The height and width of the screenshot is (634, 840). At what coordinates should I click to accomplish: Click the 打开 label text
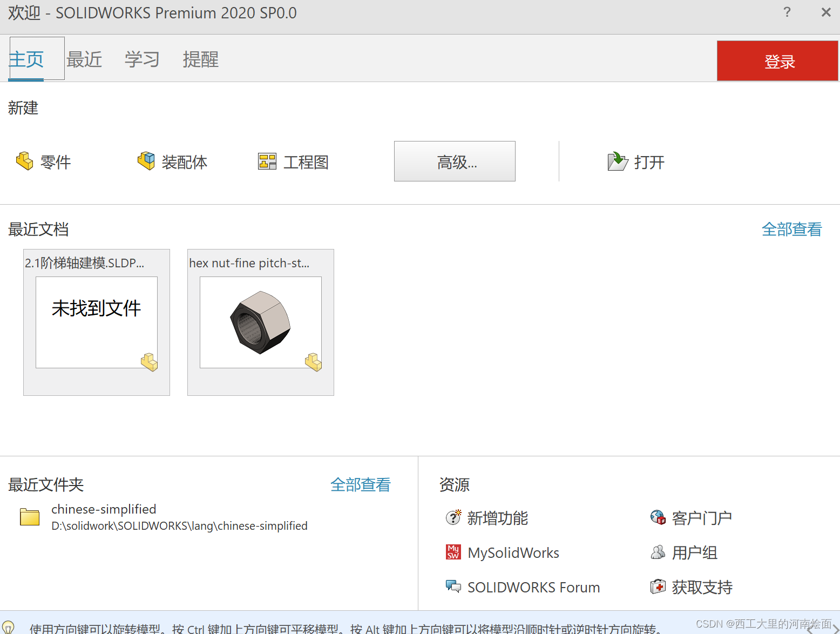pyautogui.click(x=649, y=162)
